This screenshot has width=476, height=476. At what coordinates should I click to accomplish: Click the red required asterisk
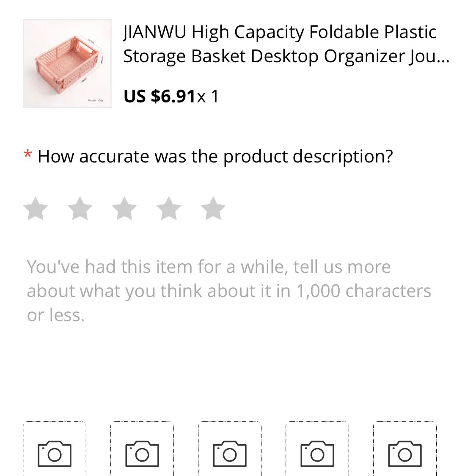coord(28,156)
